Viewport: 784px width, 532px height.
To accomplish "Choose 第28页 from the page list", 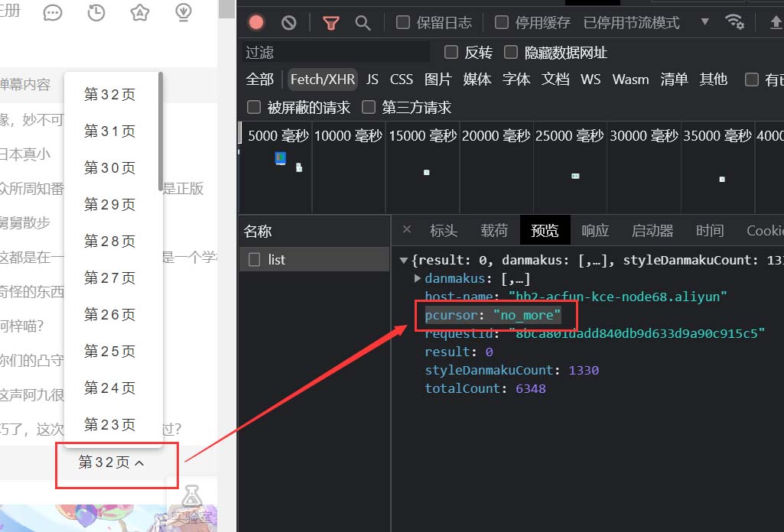I will click(109, 242).
